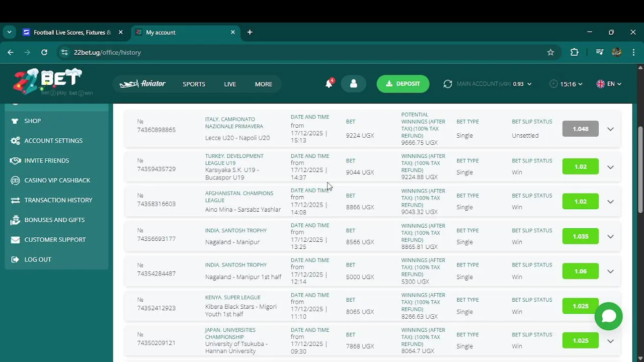Select Lecce U20 - Napoli U20 match text
Image resolution: width=644 pixels, height=362 pixels.
click(237, 138)
